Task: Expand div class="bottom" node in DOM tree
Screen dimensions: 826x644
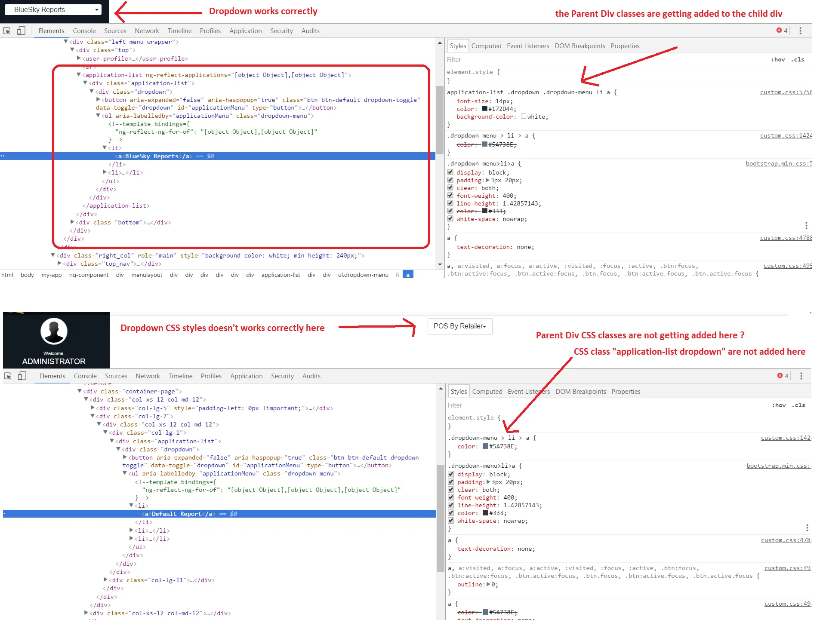Action: [73, 222]
